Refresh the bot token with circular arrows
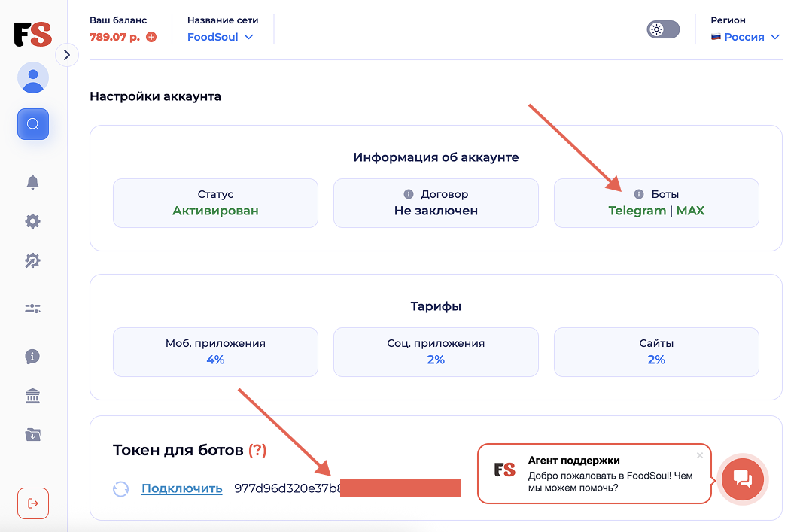Image resolution: width=803 pixels, height=532 pixels. (121, 489)
